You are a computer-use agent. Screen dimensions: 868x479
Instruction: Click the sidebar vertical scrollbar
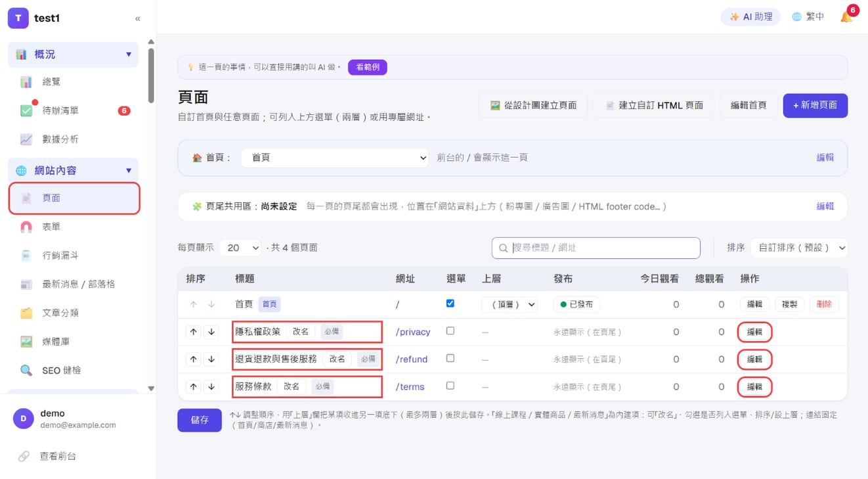coord(152,76)
